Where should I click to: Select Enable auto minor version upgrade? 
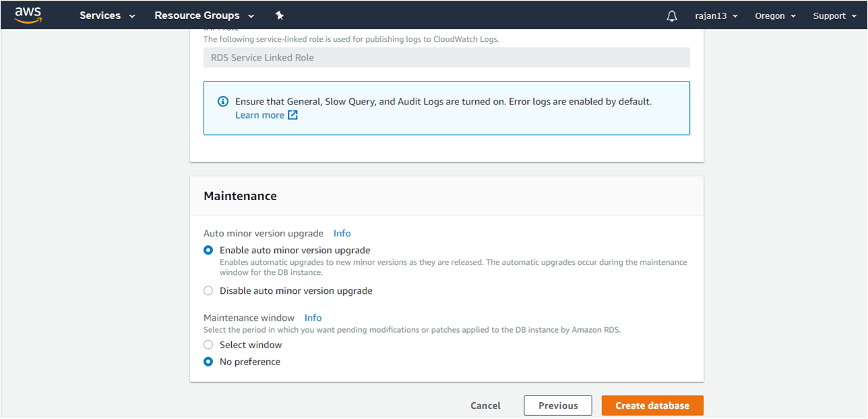click(x=209, y=250)
